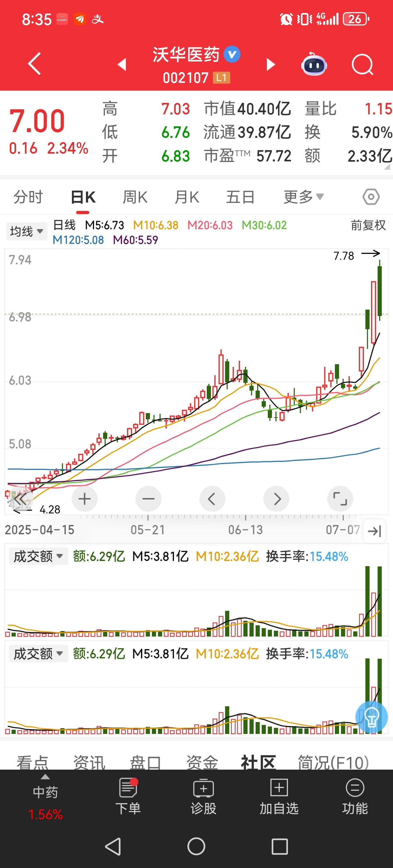Open the robot AI assistant
The width and height of the screenshot is (393, 868).
click(x=314, y=64)
